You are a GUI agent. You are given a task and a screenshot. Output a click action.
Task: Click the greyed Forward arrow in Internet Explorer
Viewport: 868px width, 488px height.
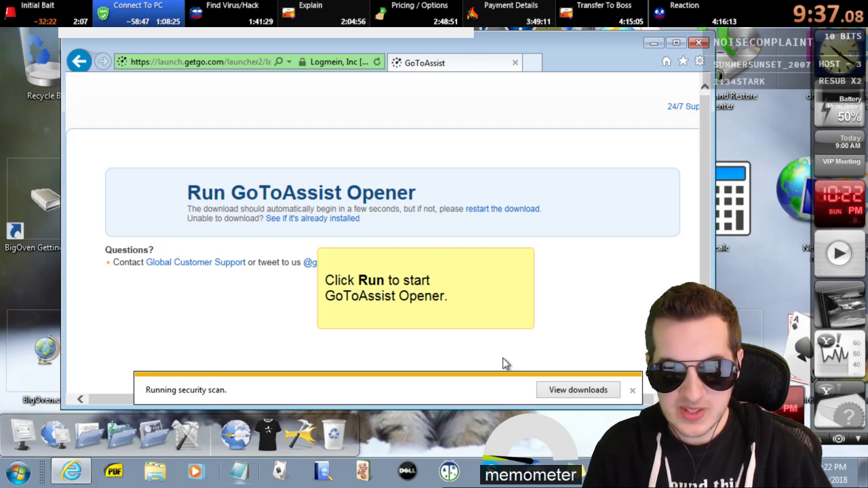pos(102,62)
